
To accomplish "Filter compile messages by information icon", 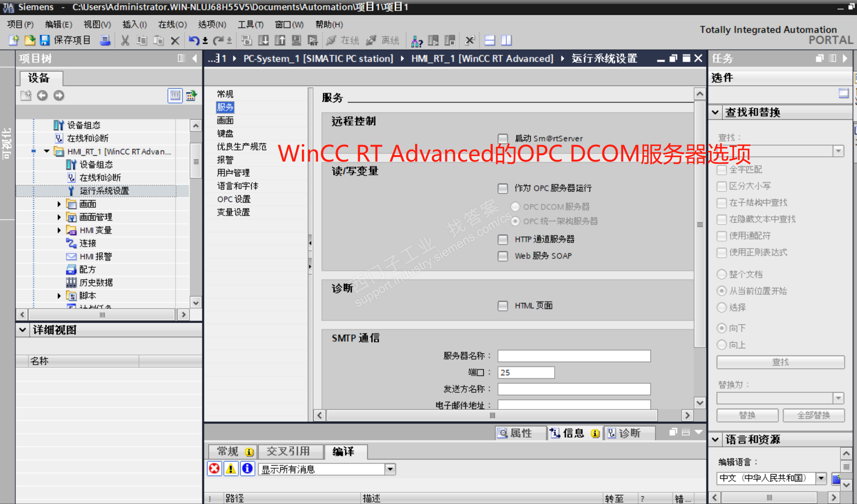I will [248, 469].
